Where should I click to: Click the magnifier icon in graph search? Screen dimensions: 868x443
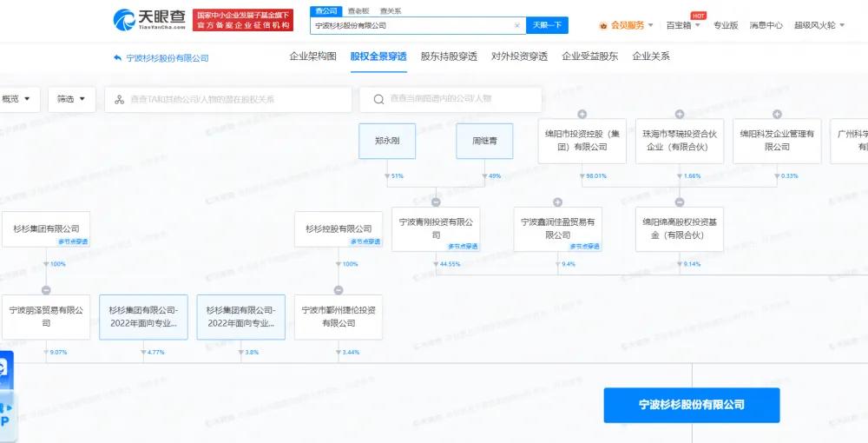[378, 99]
